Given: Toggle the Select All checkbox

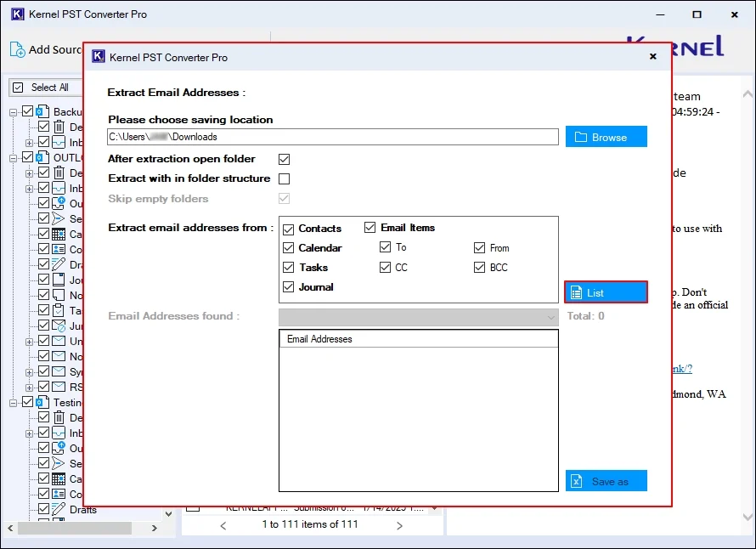Looking at the screenshot, I should tap(20, 88).
